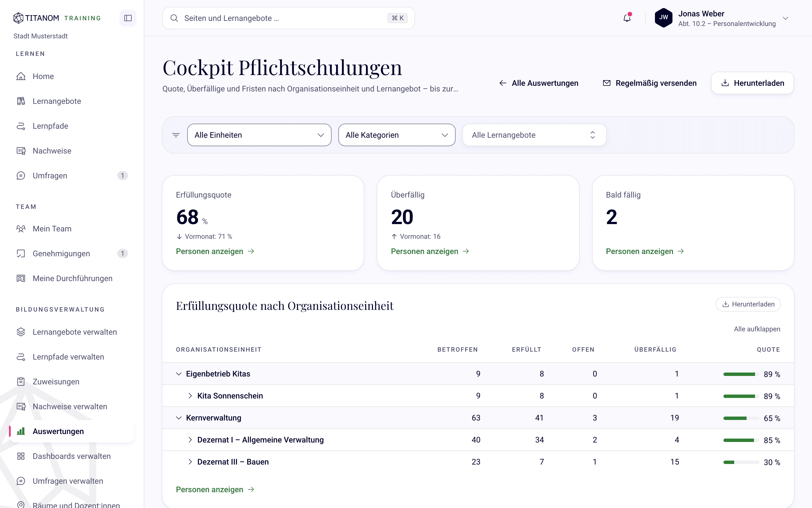812x508 pixels.
Task: Open the Nachweise page
Action: [72, 151]
